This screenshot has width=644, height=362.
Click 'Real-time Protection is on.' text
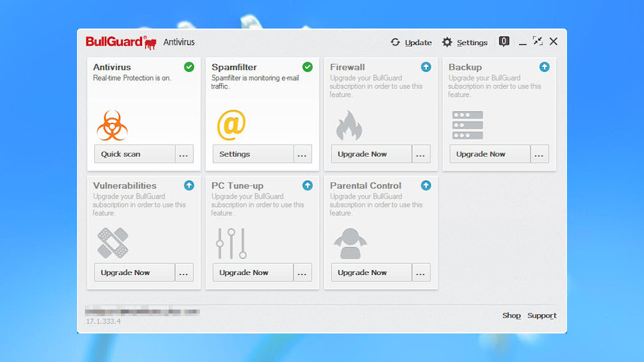pos(132,78)
